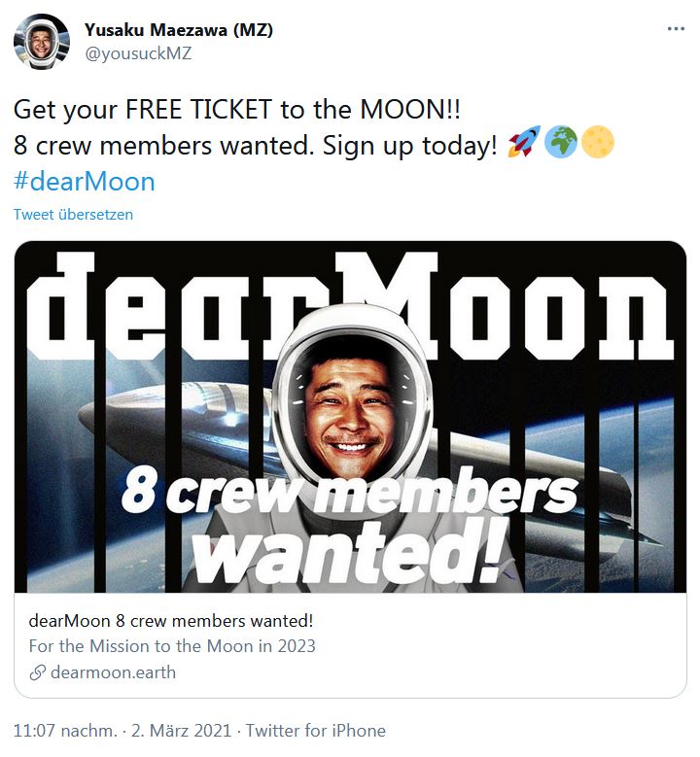This screenshot has height=757, width=700.
Task: Click the card title dearMoon 8 crew members wanted!
Action: pos(171,620)
